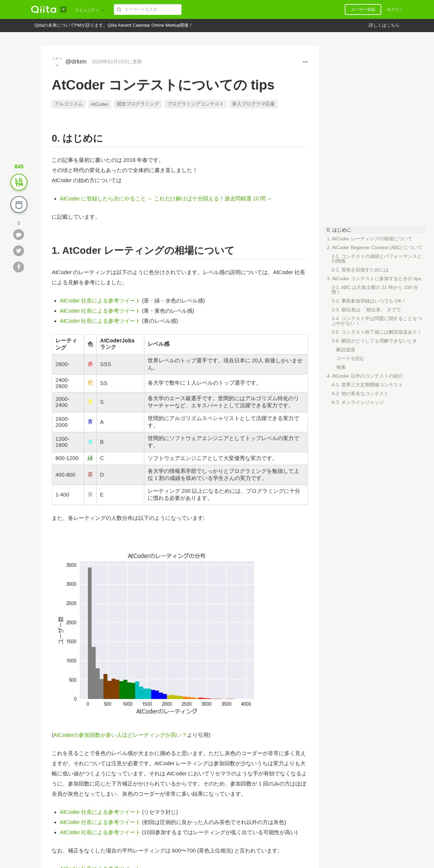The height and width of the screenshot is (868, 434).
Task: Click the drken avatar icon
Action: [x=57, y=62]
